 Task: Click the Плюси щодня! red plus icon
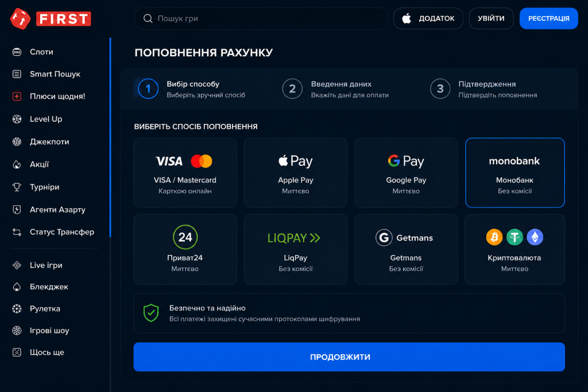click(17, 96)
